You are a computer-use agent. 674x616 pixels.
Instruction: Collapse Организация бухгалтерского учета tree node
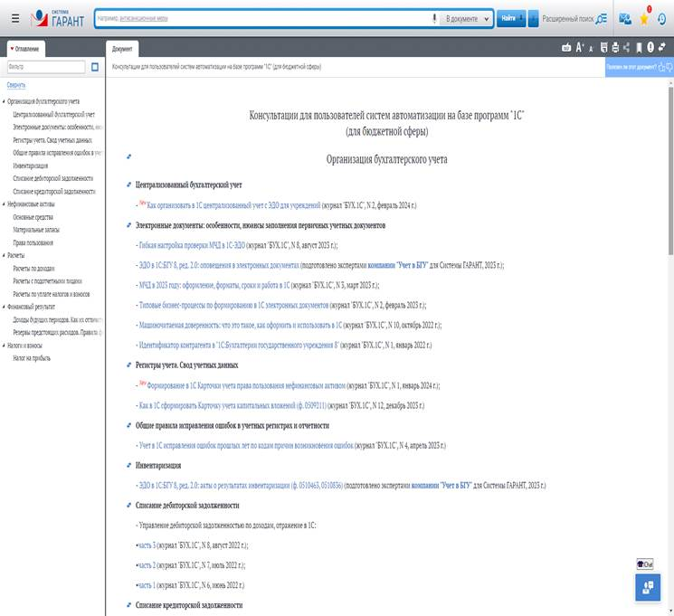click(x=4, y=101)
